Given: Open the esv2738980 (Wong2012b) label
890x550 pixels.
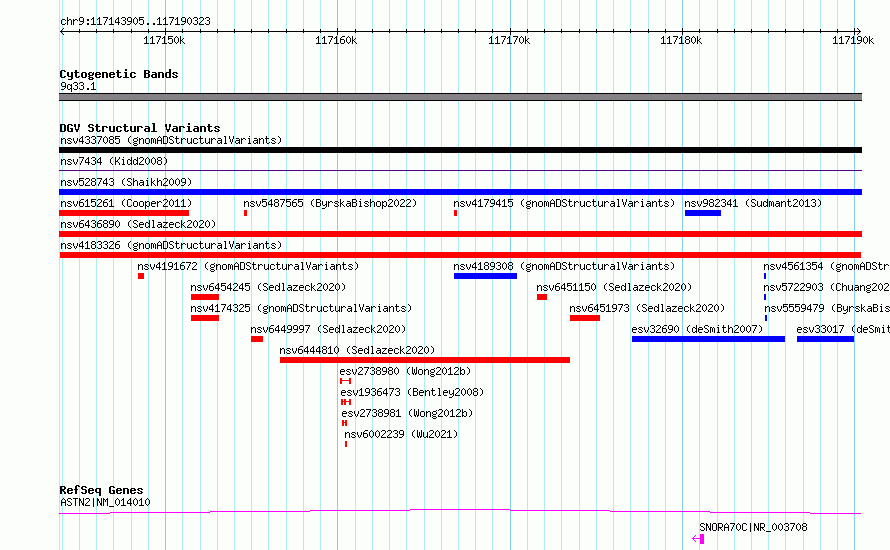Looking at the screenshot, I should click(405, 371).
